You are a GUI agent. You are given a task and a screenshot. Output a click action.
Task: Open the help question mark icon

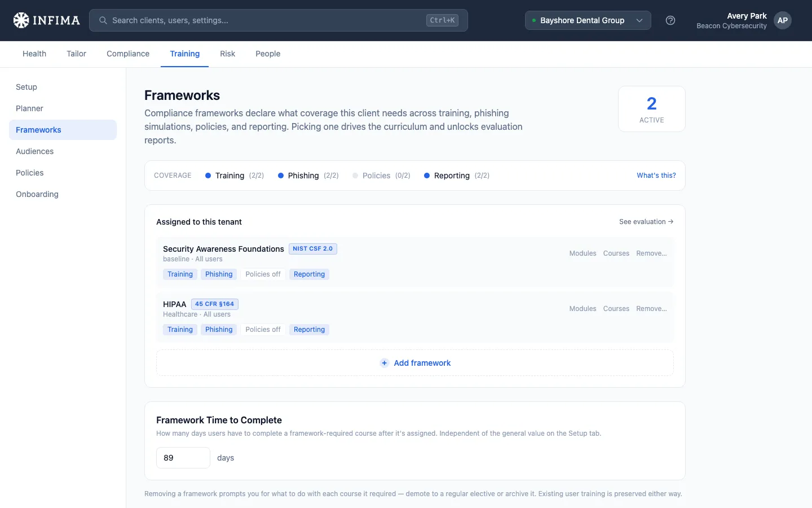coord(670,20)
